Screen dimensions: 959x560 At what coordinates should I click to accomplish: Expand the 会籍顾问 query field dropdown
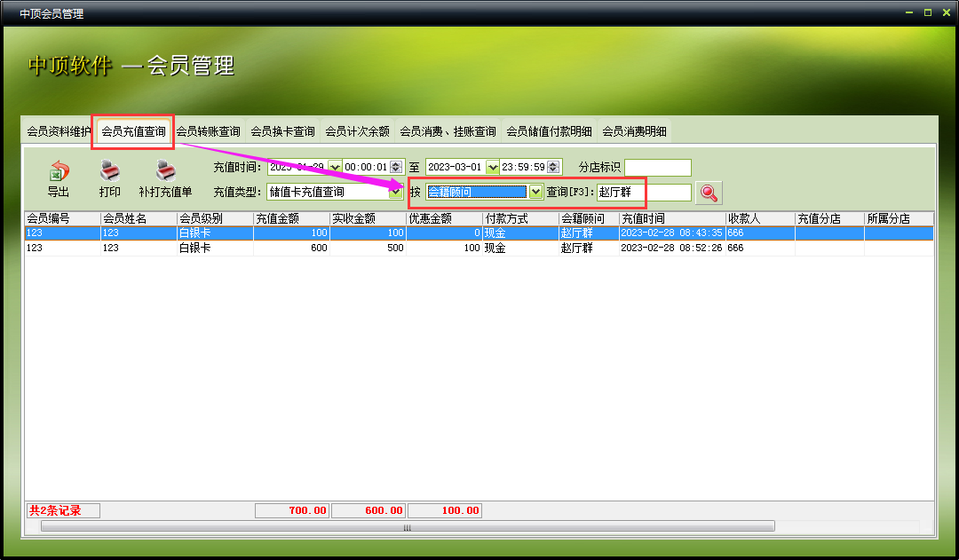click(x=535, y=192)
